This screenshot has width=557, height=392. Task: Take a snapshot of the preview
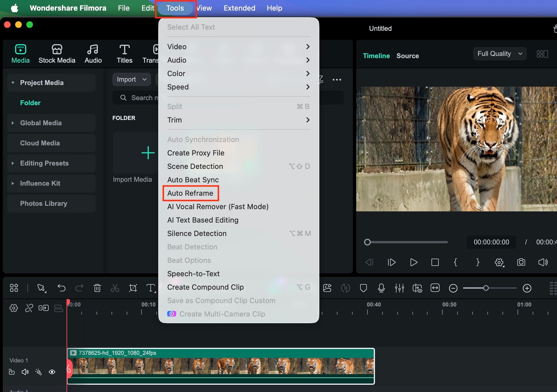coord(521,262)
